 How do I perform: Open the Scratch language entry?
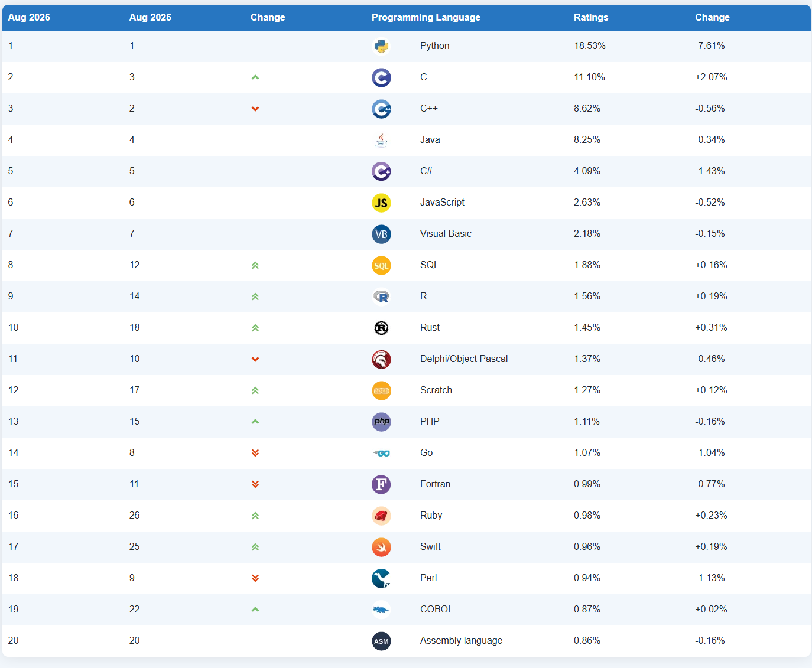click(x=436, y=390)
